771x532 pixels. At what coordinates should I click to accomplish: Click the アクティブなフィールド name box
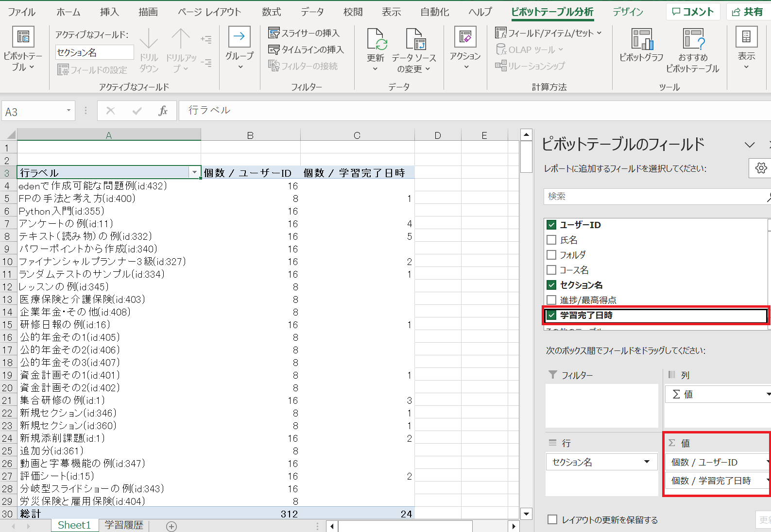coord(94,52)
